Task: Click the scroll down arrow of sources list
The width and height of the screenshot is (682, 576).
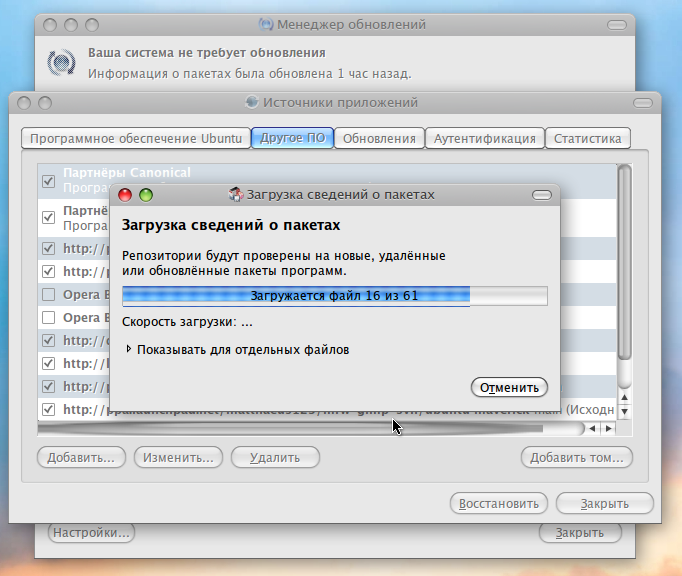Action: pos(625,411)
